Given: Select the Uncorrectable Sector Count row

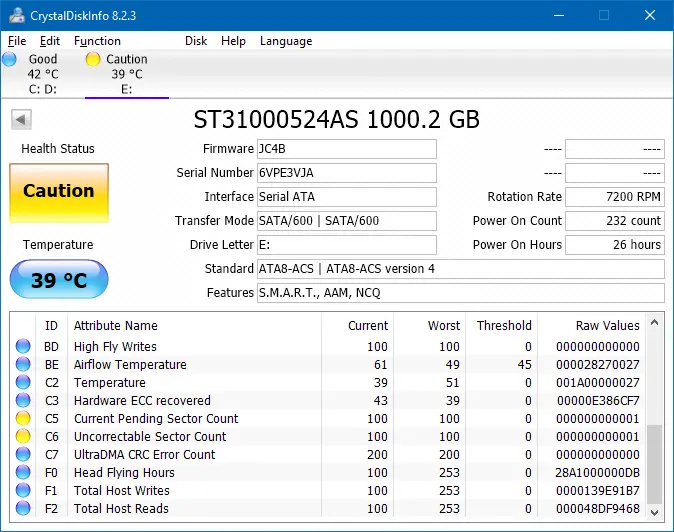Looking at the screenshot, I should tap(328, 437).
